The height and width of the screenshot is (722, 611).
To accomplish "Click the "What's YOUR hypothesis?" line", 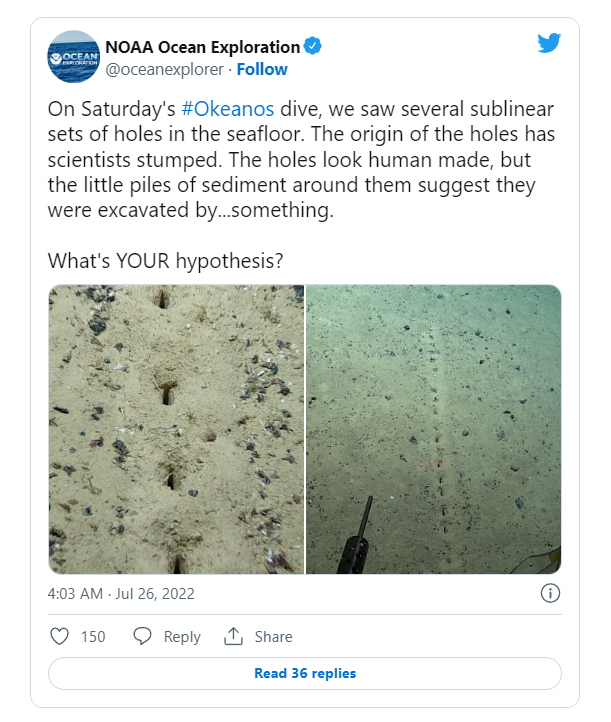I will click(165, 261).
